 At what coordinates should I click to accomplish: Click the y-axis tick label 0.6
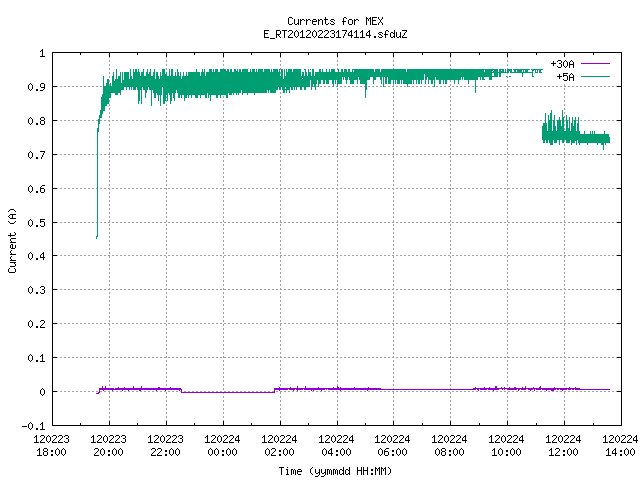36,189
